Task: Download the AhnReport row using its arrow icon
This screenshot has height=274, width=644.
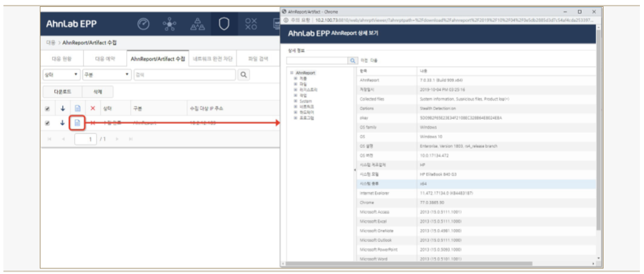Action: (x=63, y=123)
